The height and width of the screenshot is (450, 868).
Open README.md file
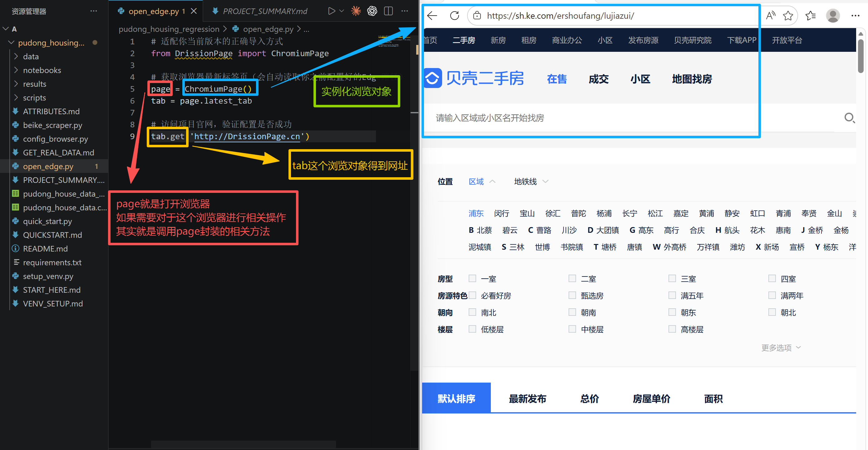point(45,249)
